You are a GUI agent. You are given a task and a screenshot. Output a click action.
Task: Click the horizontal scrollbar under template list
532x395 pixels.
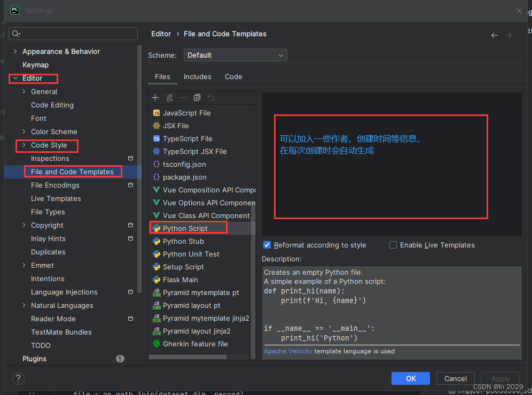pos(187,357)
